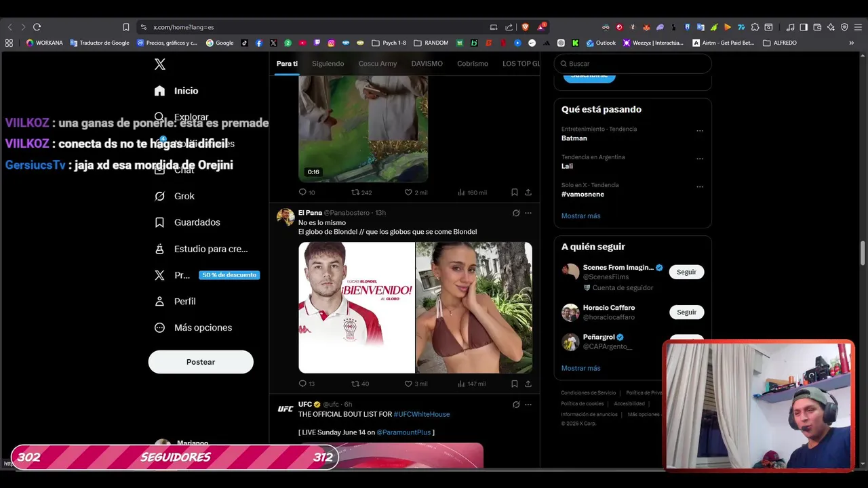
Task: Open the Cobrismo tab
Action: point(473,64)
